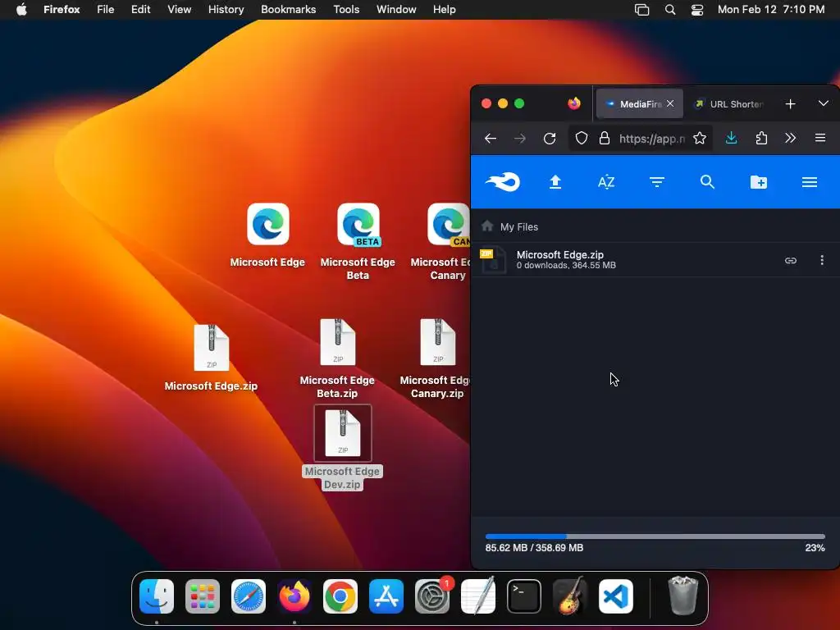This screenshot has width=840, height=630.
Task: Open Finder from the Dock
Action: point(157,596)
